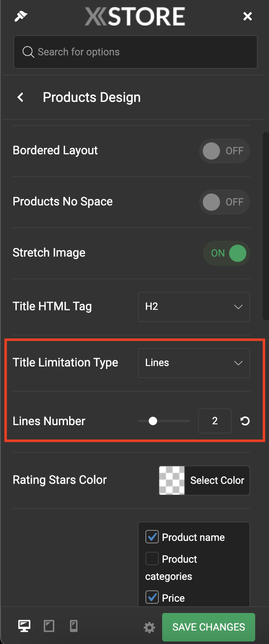Switch to mobile phone preview mode
Viewport: 269px width, 644px height.
click(73, 626)
